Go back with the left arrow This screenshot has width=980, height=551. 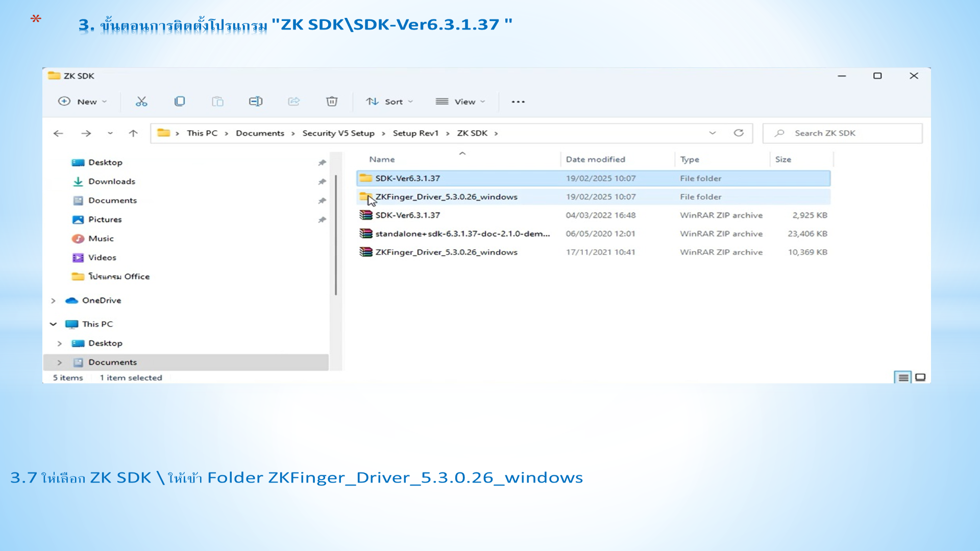(x=58, y=133)
